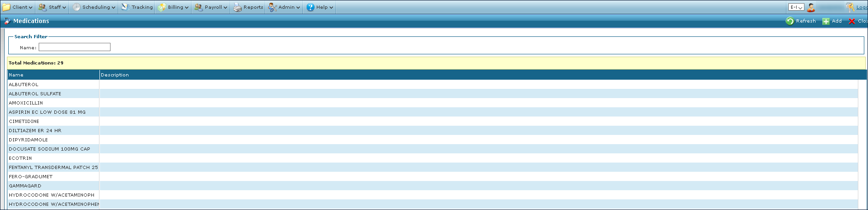Click the Logout link
The image size is (868, 210).
pyautogui.click(x=862, y=7)
